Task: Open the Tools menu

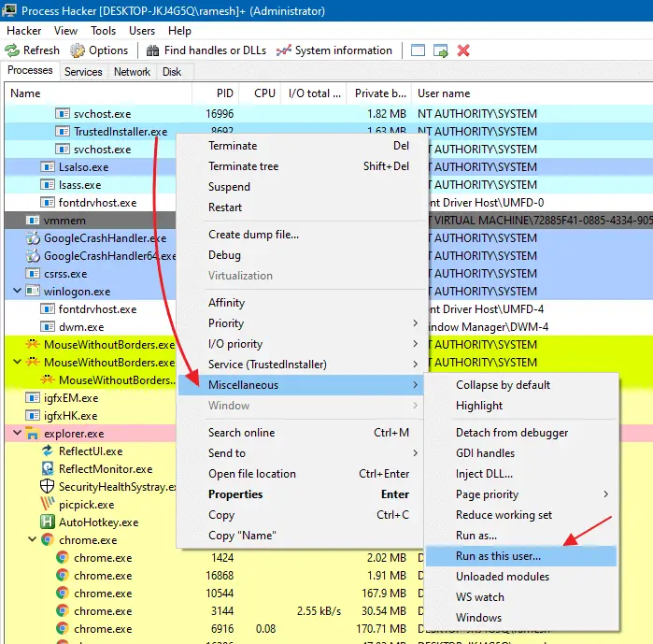Action: (x=104, y=31)
